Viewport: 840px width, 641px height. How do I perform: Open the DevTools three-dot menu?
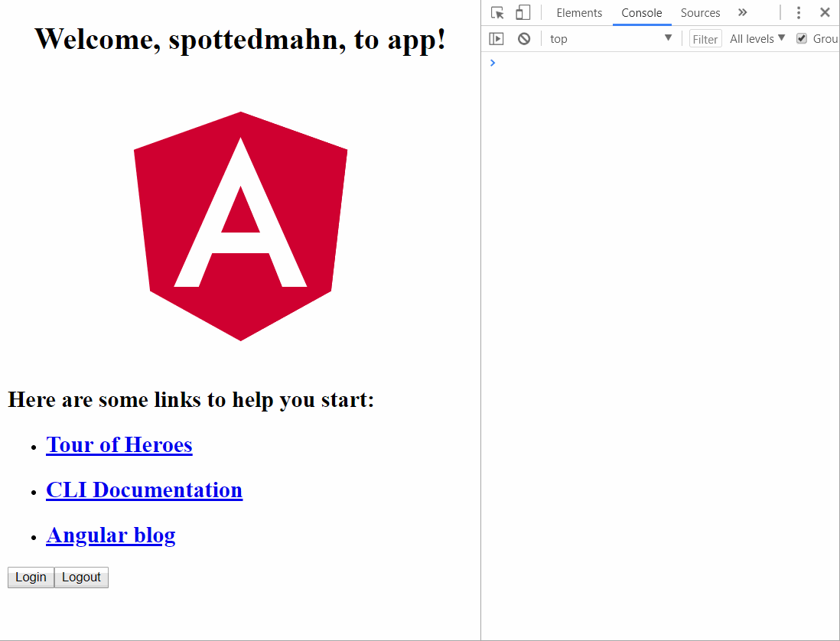(x=798, y=12)
